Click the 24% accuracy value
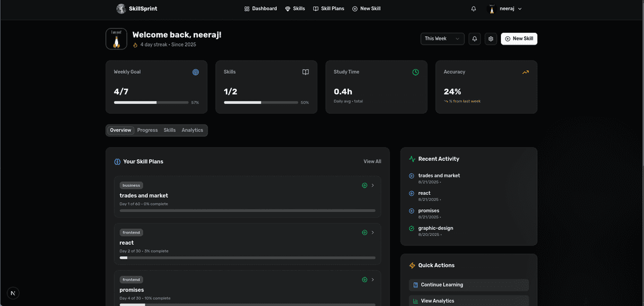This screenshot has height=306, width=644. (452, 92)
